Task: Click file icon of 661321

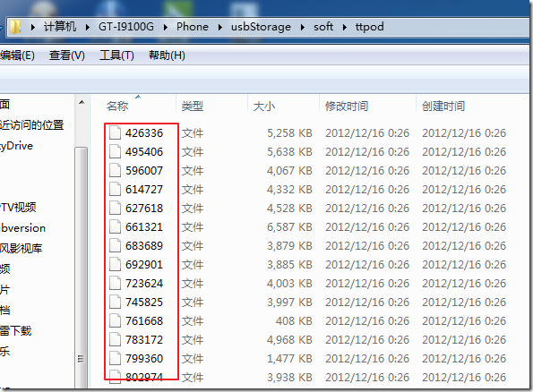Action: click(115, 226)
